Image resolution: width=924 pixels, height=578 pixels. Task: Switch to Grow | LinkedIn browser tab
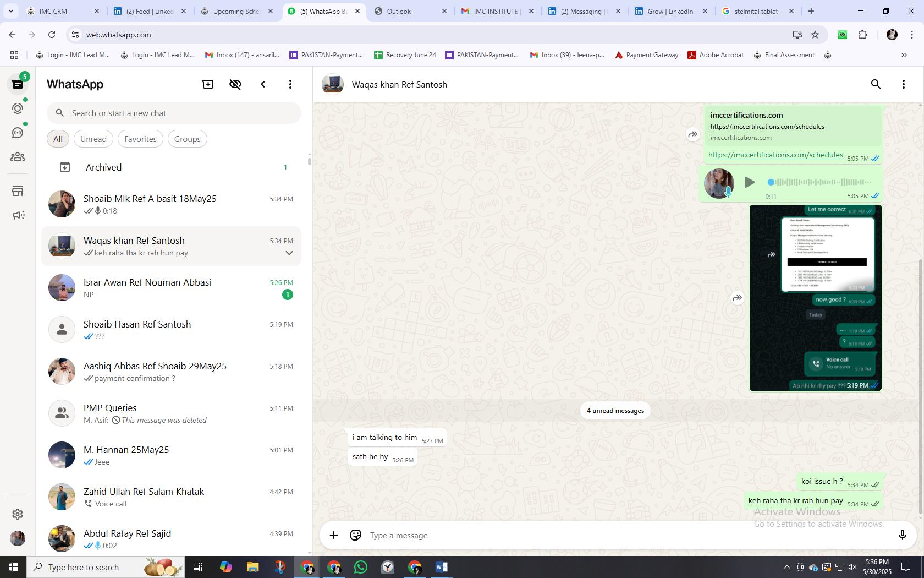click(x=670, y=11)
